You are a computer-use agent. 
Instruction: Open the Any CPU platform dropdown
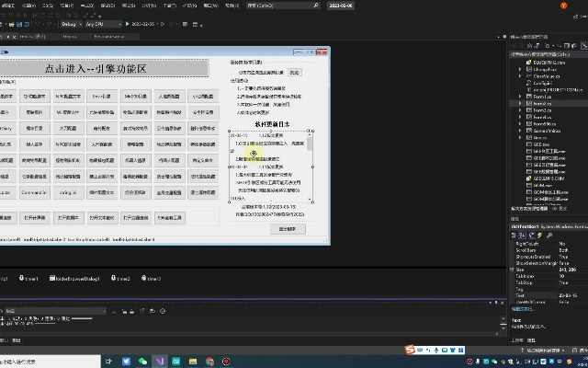pos(103,24)
